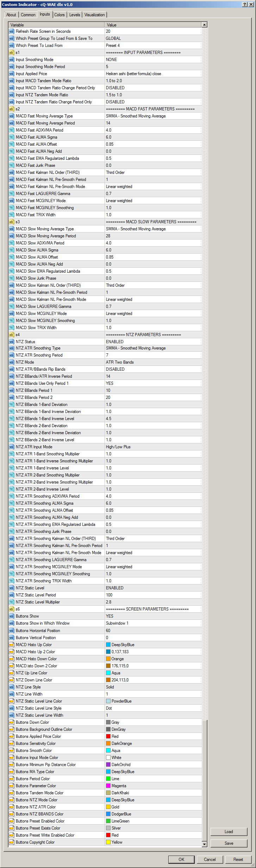Switch to the Levels tab
Viewport: 256px width, 868px height.
pos(74,15)
